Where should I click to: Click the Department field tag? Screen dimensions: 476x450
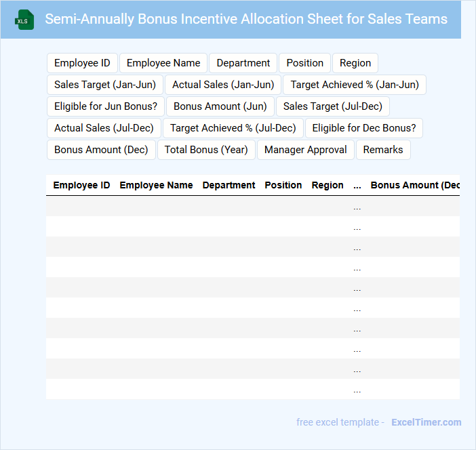(x=243, y=63)
